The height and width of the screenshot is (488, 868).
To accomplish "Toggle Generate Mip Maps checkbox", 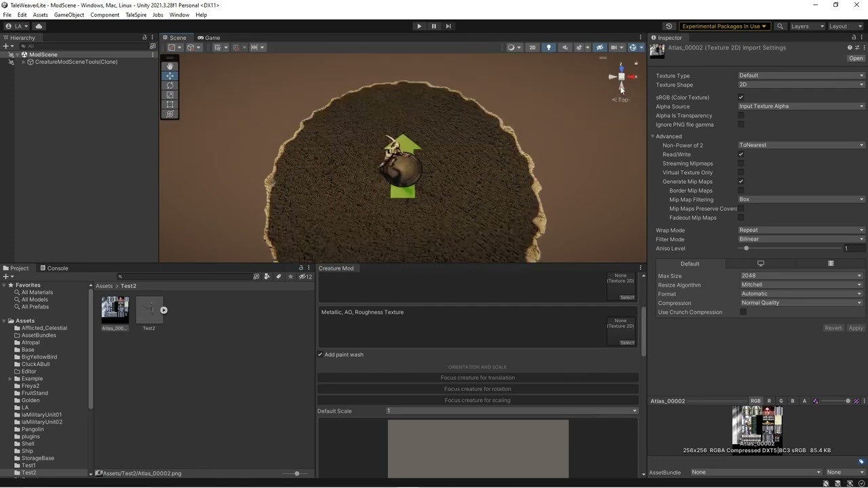I will point(741,182).
